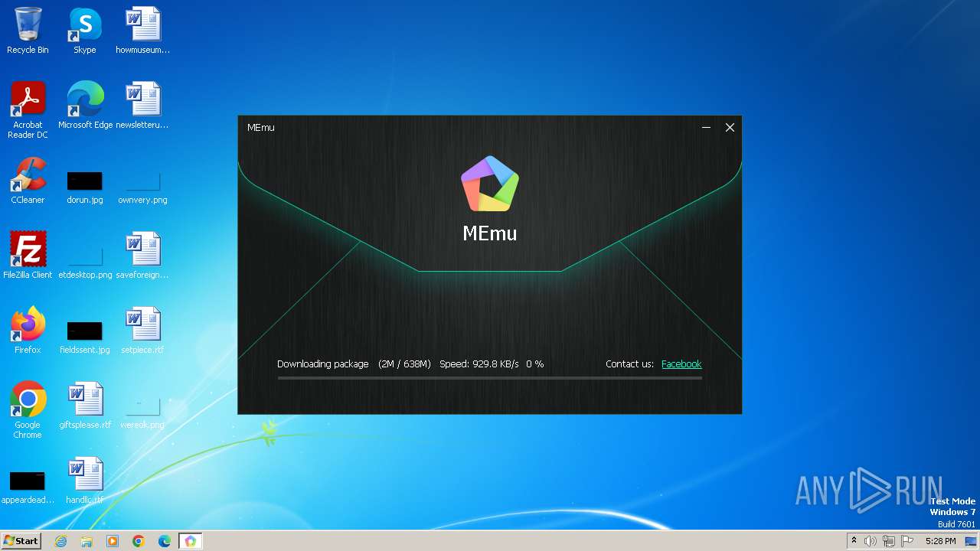
Task: Click the large MEmu name text
Action: pyautogui.click(x=490, y=233)
